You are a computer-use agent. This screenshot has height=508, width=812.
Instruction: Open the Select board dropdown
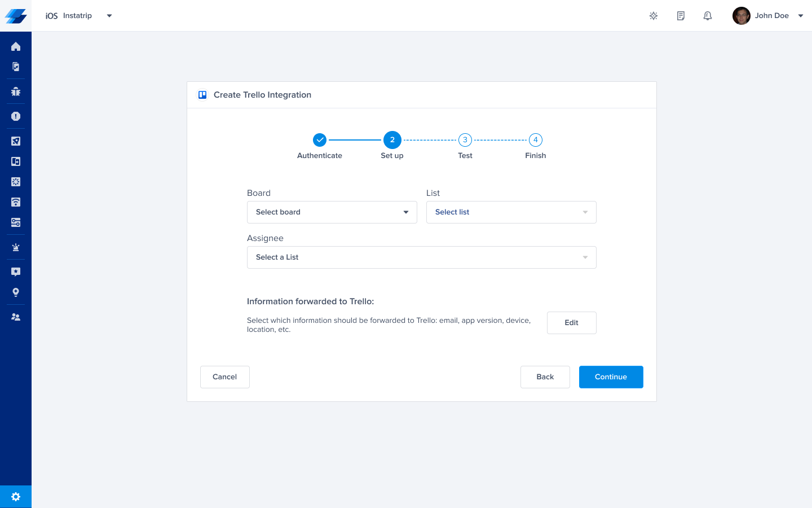pos(332,212)
